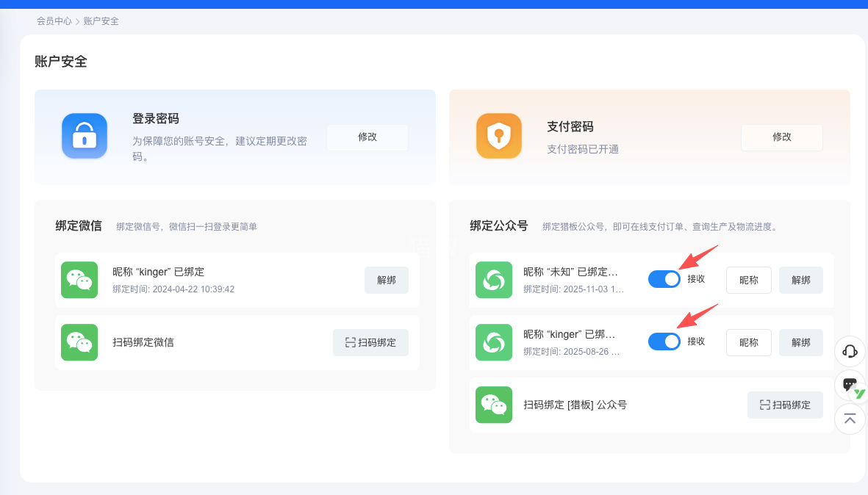The image size is (868, 495).
Task: Click the orange shield payment password icon
Action: [x=499, y=136]
